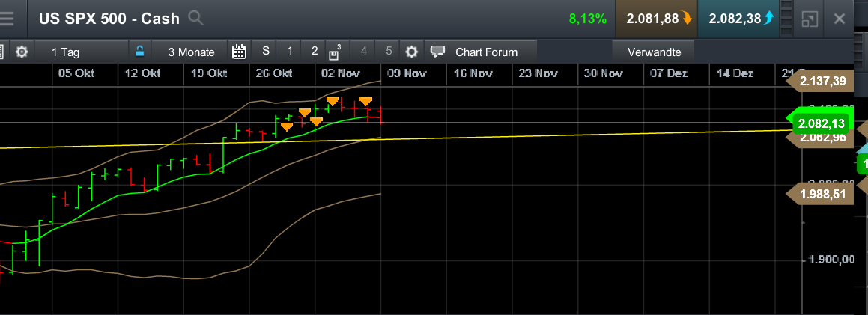This screenshot has width=868, height=315.
Task: Open the Verwandte related instruments tab
Action: tap(654, 52)
